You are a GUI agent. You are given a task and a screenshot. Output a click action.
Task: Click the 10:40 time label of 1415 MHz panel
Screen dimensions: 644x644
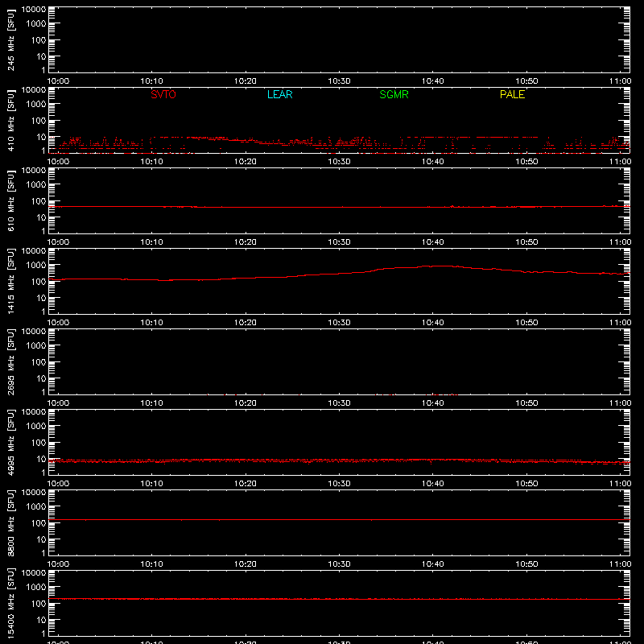(x=432, y=323)
